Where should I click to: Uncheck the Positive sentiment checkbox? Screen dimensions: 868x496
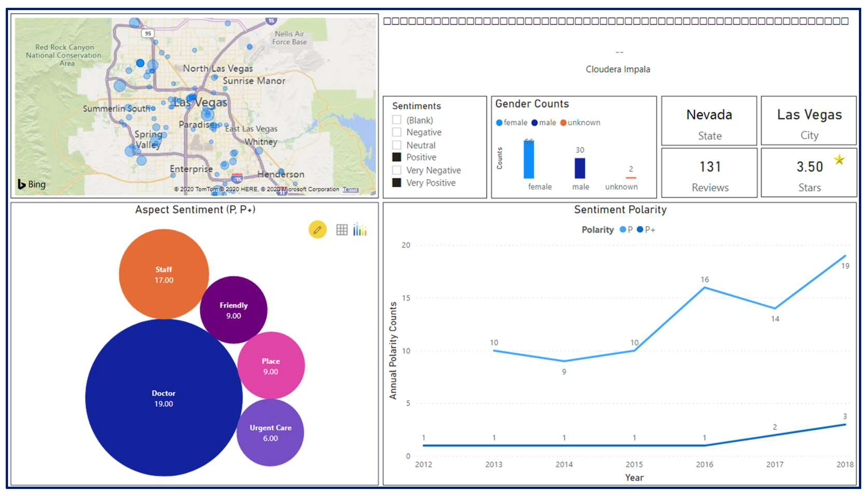coord(396,157)
